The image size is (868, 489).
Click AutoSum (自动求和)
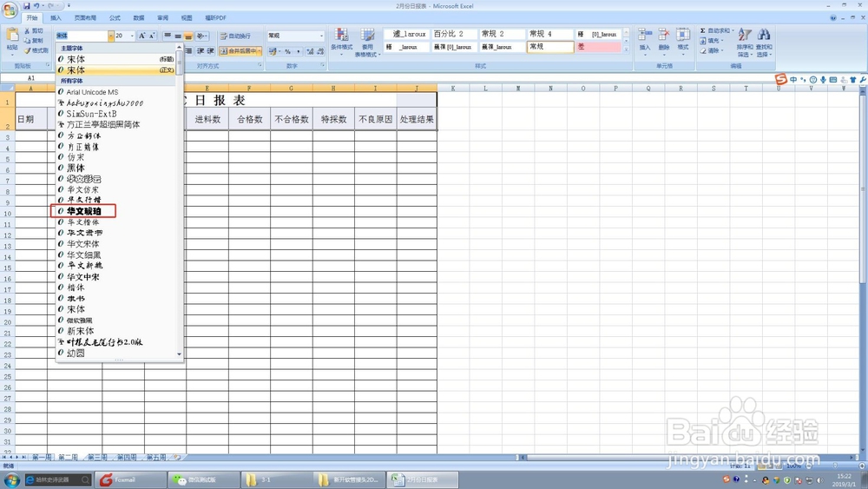pos(715,31)
